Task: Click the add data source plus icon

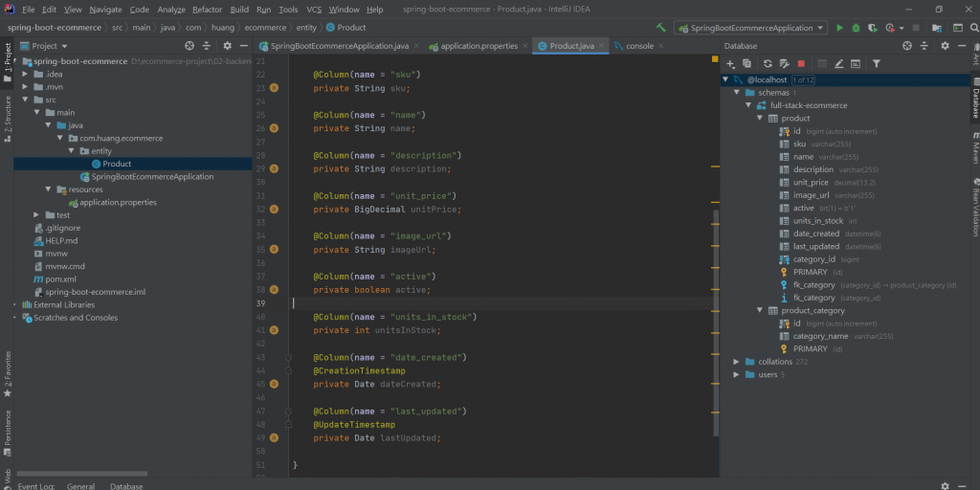Action: (731, 63)
